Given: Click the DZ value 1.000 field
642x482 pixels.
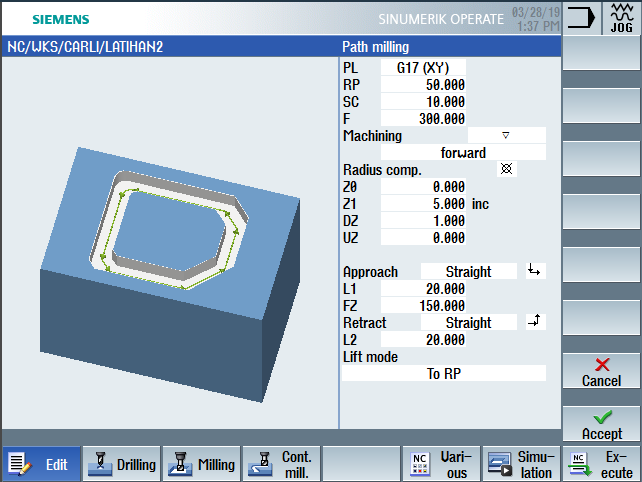Looking at the screenshot, I should (x=423, y=220).
